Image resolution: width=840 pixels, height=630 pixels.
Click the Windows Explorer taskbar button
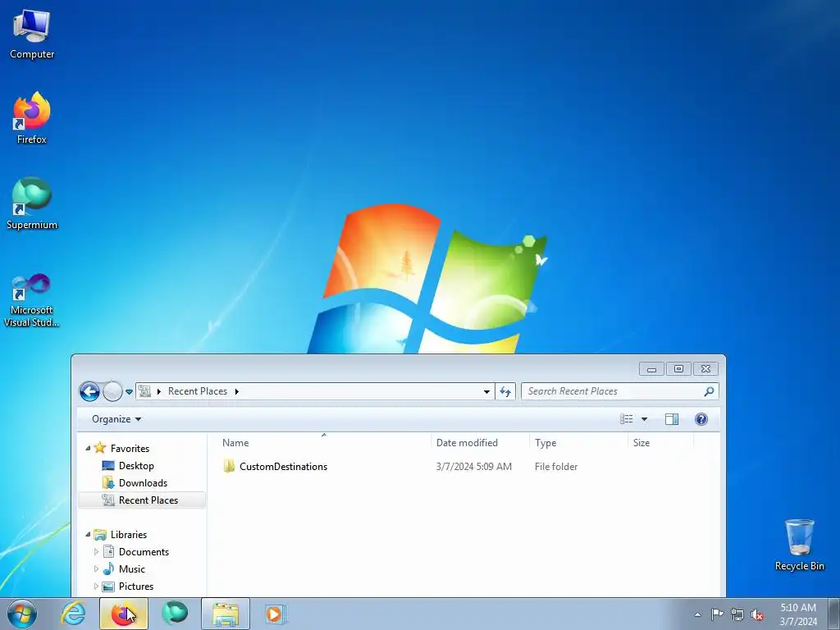(226, 614)
